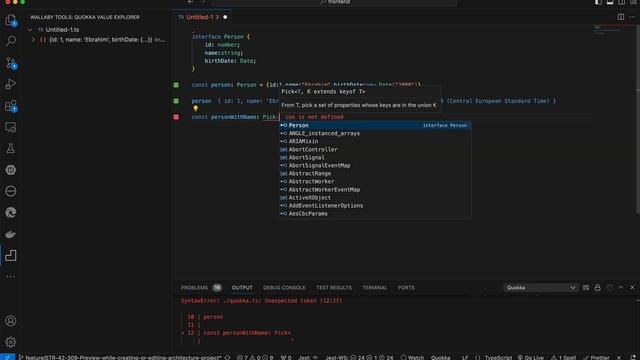The image size is (640, 360).
Task: Switch to the Output tab
Action: tap(242, 287)
